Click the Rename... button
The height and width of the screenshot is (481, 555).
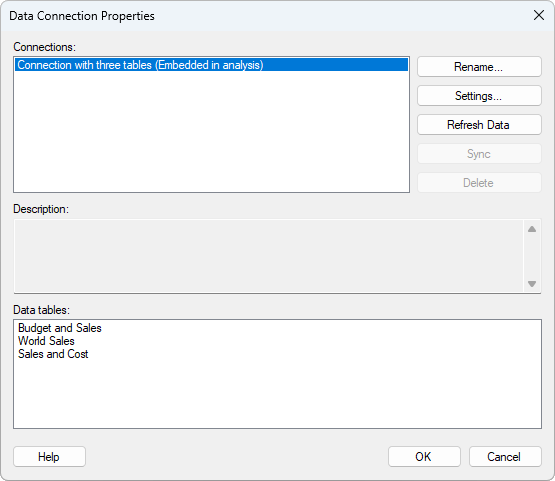pyautogui.click(x=479, y=67)
